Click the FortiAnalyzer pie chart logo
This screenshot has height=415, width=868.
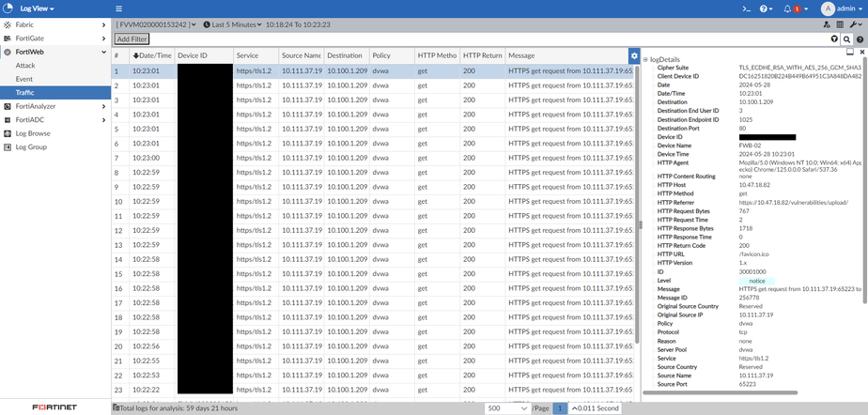8,8
